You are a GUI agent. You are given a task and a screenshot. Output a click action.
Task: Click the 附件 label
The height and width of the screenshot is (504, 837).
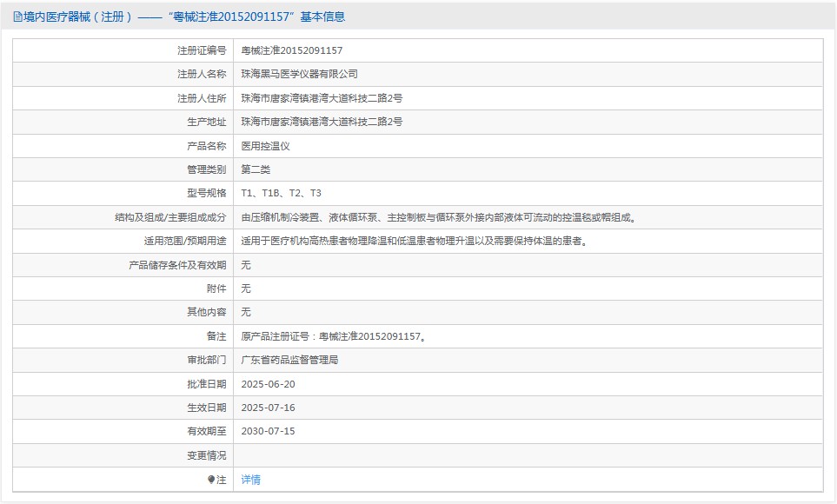pos(216,288)
